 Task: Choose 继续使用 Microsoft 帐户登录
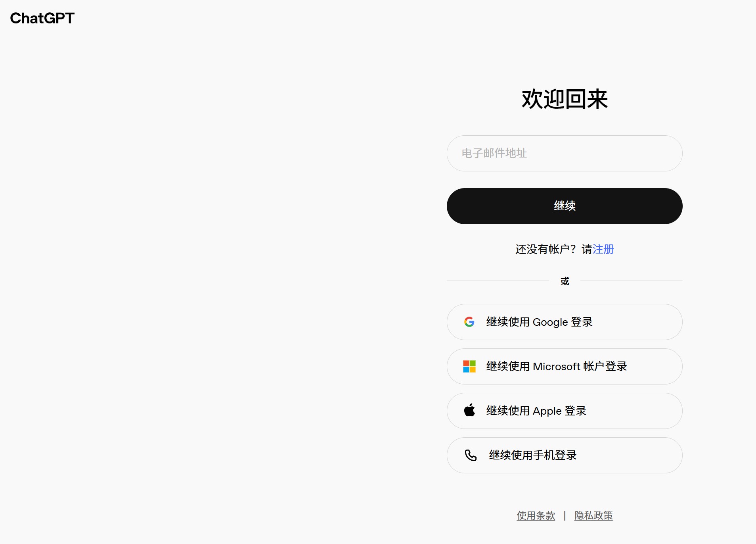[564, 366]
